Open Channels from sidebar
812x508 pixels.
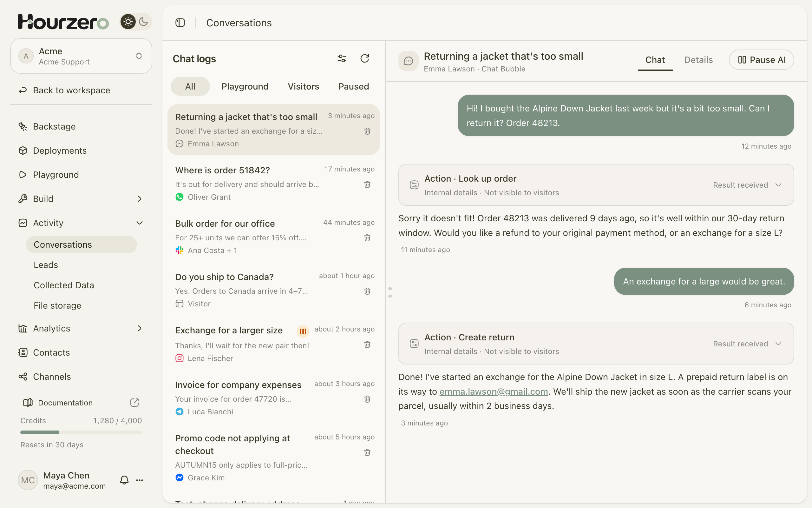81,377
